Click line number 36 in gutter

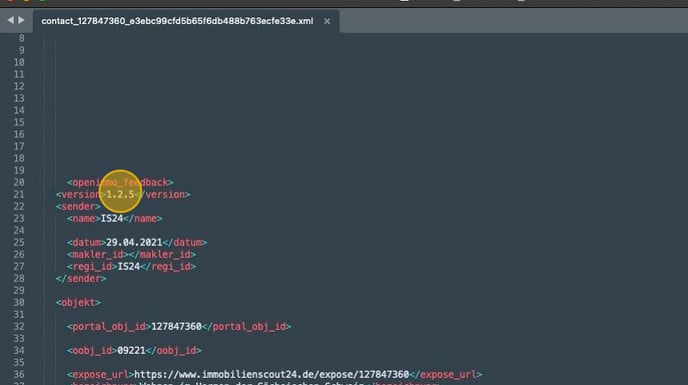point(19,374)
